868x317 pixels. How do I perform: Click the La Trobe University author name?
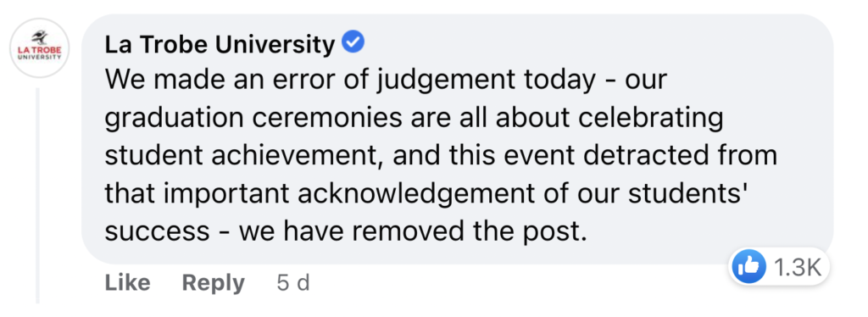pos(220,46)
